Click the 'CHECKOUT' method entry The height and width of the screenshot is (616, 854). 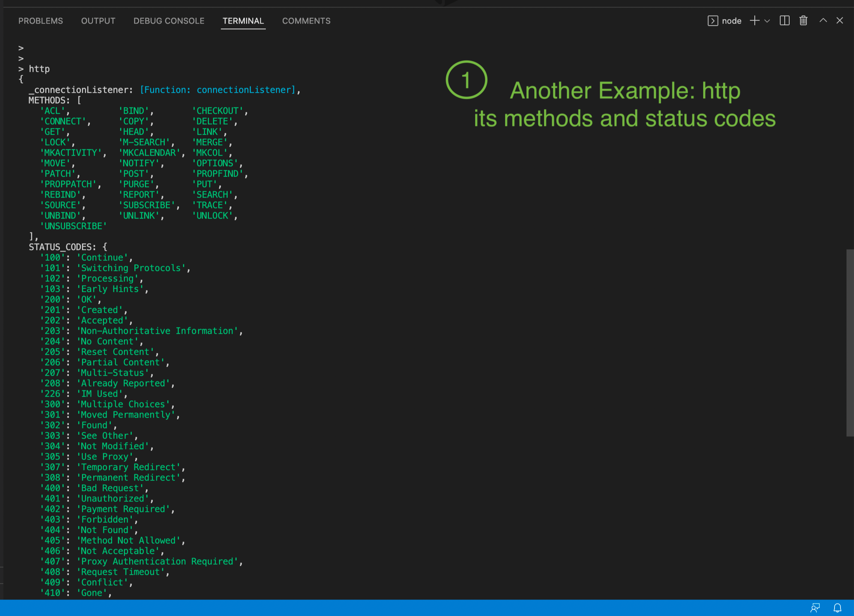click(x=220, y=111)
